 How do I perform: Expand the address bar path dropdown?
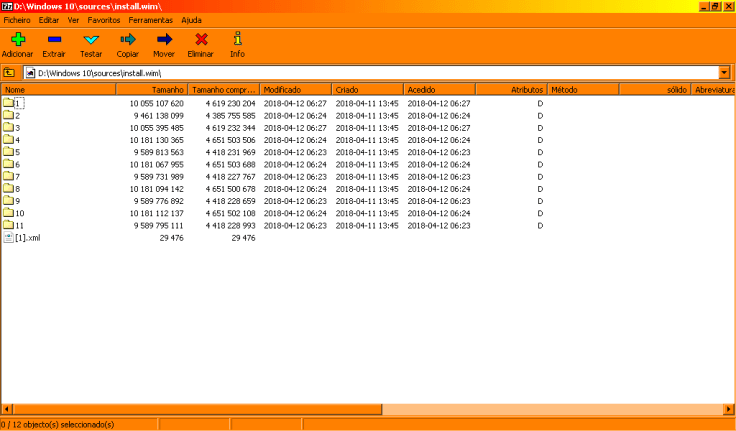[x=724, y=73]
